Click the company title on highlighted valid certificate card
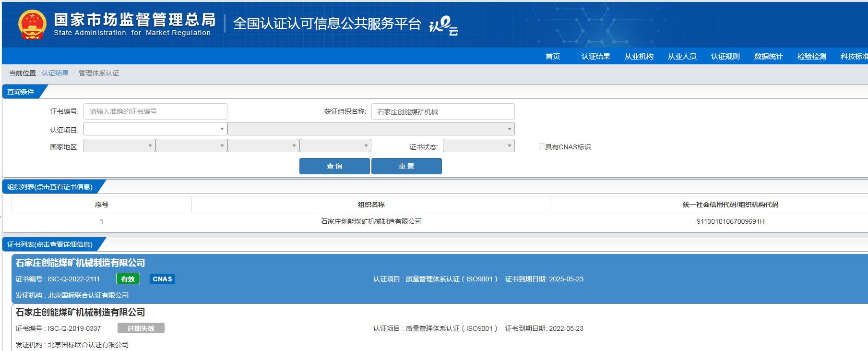 pyautogui.click(x=80, y=263)
